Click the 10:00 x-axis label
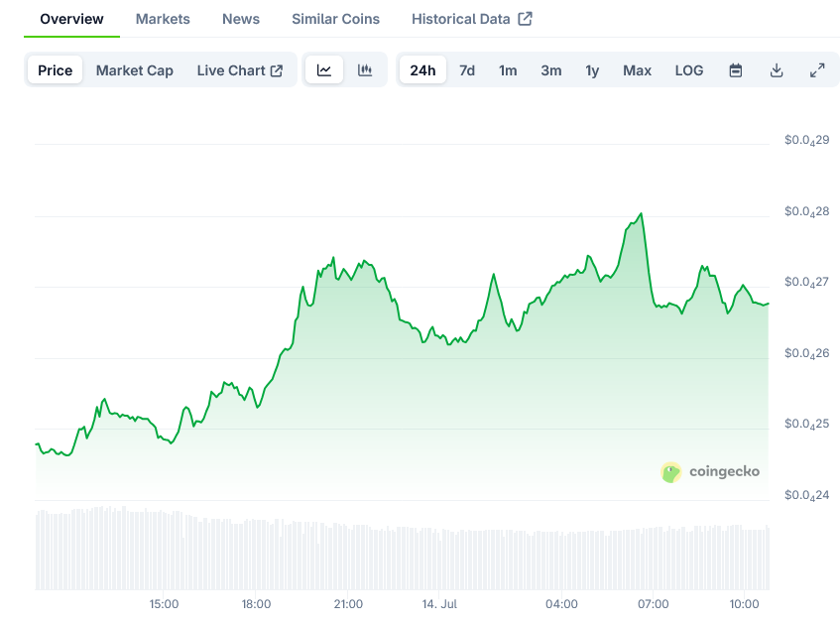The height and width of the screenshot is (625, 840). (x=744, y=604)
